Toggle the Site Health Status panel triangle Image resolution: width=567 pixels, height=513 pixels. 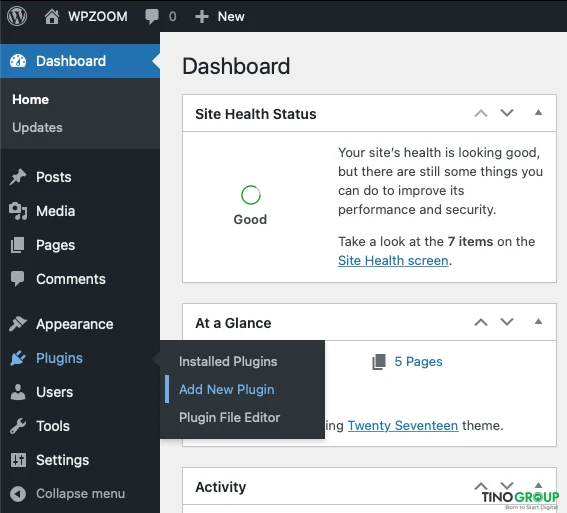pos(538,112)
